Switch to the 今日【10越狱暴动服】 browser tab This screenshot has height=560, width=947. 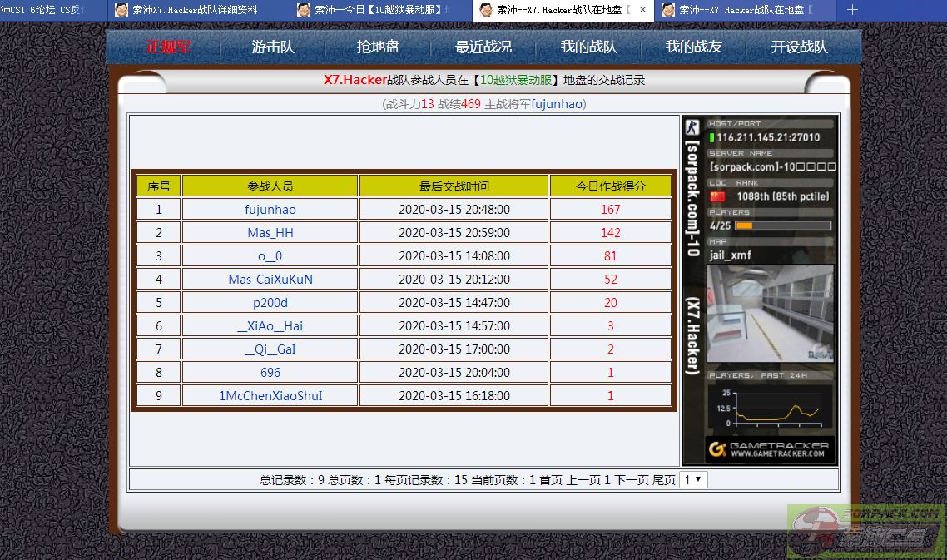[379, 10]
